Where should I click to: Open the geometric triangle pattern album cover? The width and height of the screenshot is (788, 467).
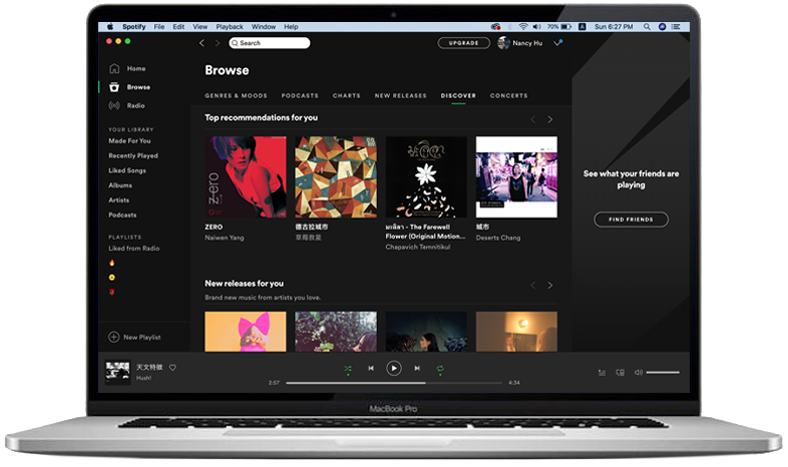[336, 177]
